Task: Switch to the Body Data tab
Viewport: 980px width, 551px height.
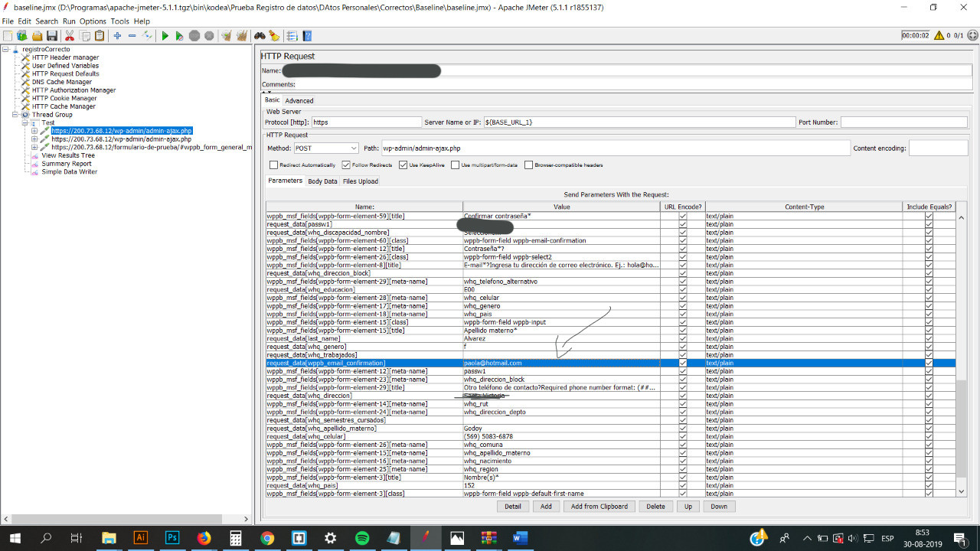Action: point(322,181)
